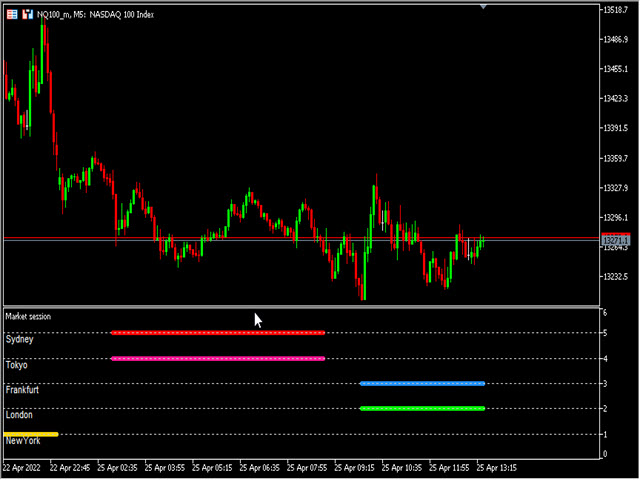Select the yellow NewYork session bar
Screen dimensions: 640x480
coord(31,434)
